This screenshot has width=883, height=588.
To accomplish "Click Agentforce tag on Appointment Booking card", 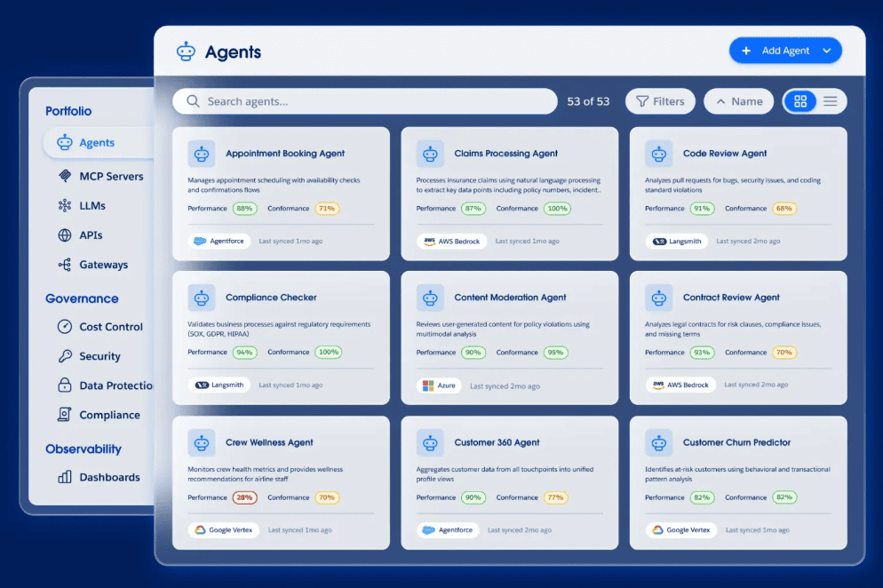I will [x=219, y=241].
